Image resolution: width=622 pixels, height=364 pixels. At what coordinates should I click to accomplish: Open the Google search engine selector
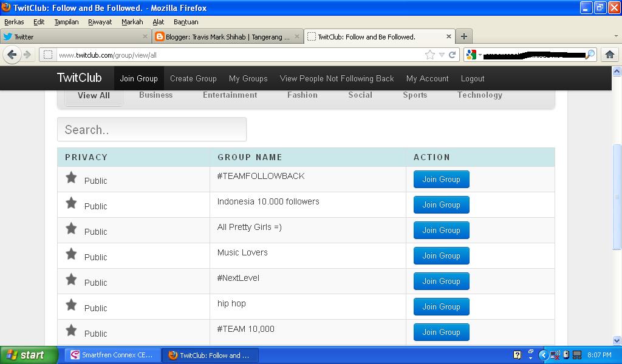[474, 55]
